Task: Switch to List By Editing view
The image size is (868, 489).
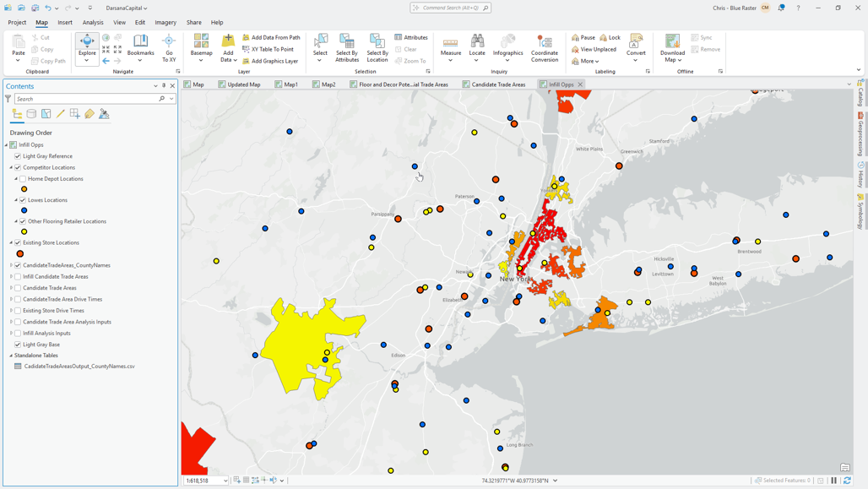Action: [x=60, y=114]
